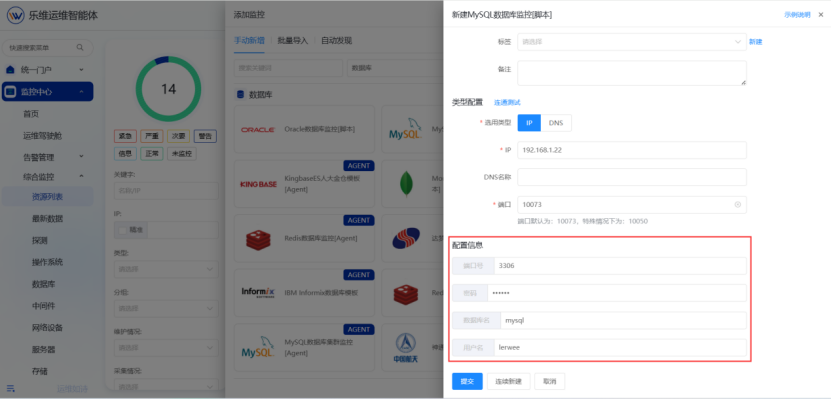Toggle the 精准 checkbox under IP filter

point(122,230)
